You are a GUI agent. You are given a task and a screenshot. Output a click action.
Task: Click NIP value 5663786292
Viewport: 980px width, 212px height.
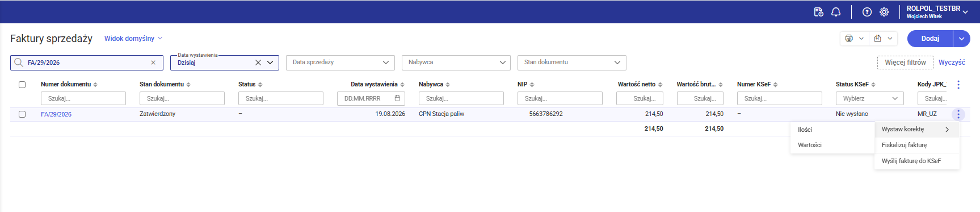pos(546,114)
